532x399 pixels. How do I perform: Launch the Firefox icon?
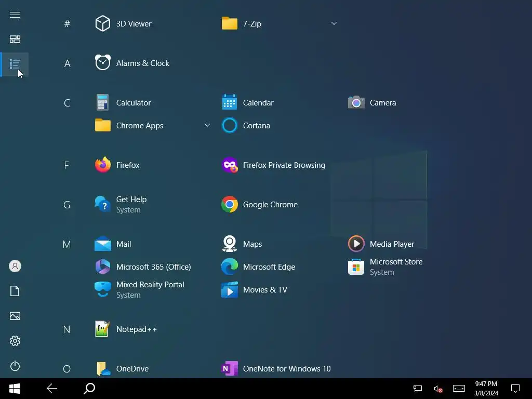(102, 165)
